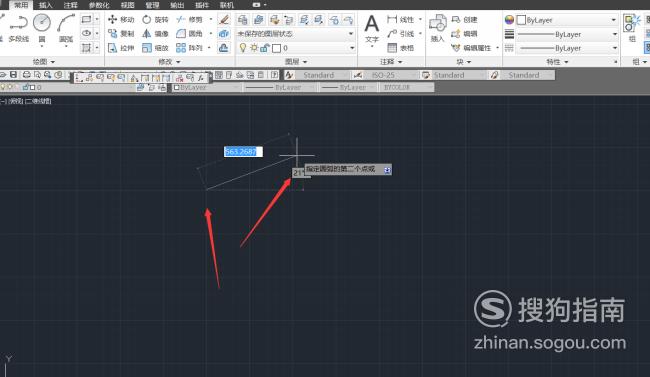The image size is (650, 377).
Task: Click the Copy (复制) tool
Action: coord(121,34)
